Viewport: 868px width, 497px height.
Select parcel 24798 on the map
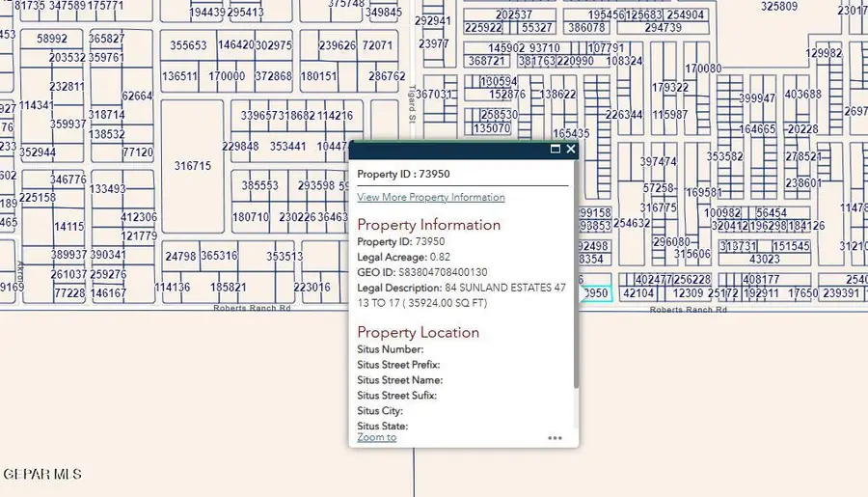pyautogui.click(x=180, y=257)
